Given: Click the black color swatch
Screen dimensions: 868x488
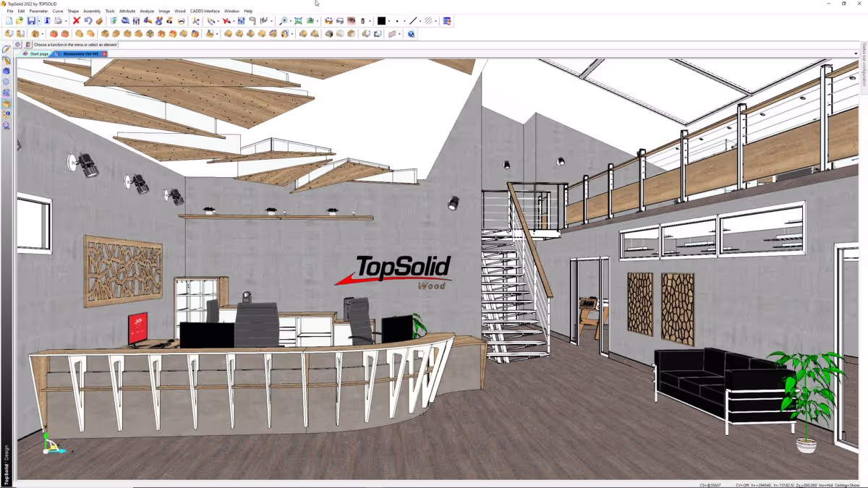Looking at the screenshot, I should tap(381, 21).
